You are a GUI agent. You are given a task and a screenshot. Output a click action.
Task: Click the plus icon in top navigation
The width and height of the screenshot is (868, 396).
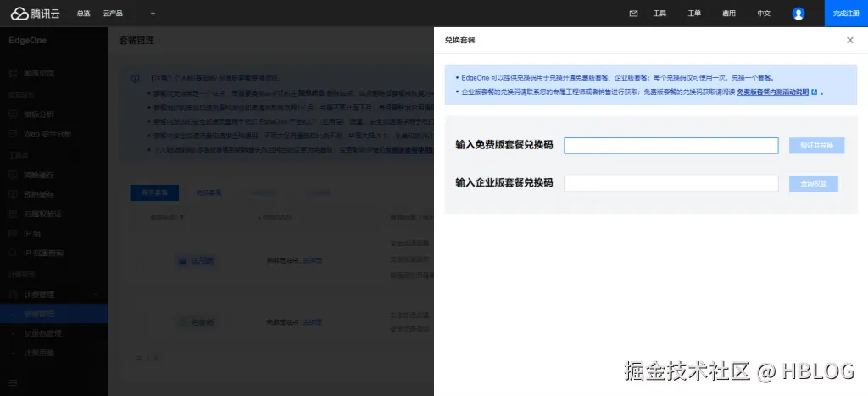[x=153, y=14]
